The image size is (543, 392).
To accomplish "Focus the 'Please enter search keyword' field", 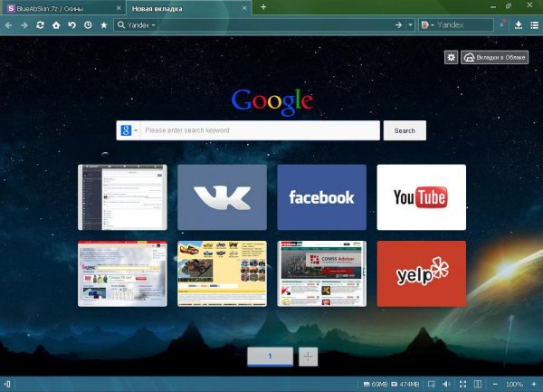I will tap(260, 130).
